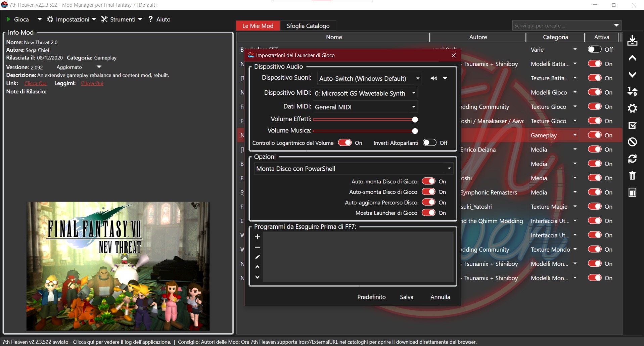Click the mod search input field
This screenshot has height=346, width=644.
[562, 26]
